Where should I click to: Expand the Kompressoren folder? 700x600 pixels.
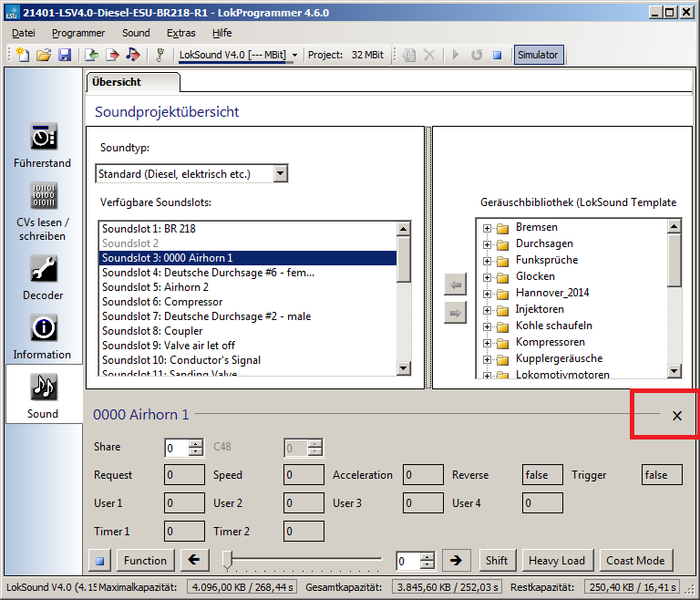tap(487, 343)
